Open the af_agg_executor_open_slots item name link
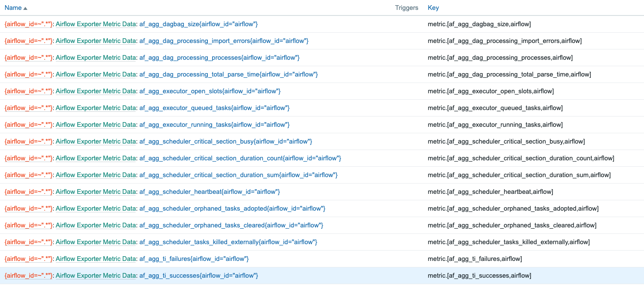The image size is (644, 285). (210, 91)
